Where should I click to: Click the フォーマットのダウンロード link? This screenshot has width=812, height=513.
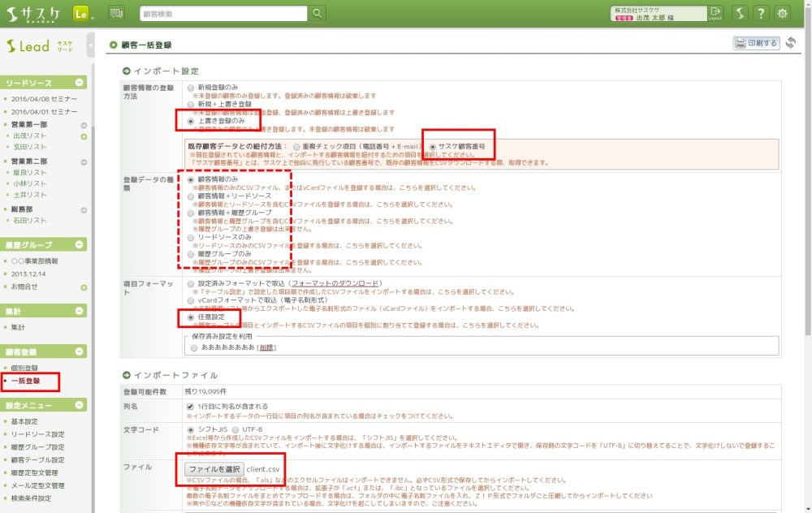[x=335, y=283]
